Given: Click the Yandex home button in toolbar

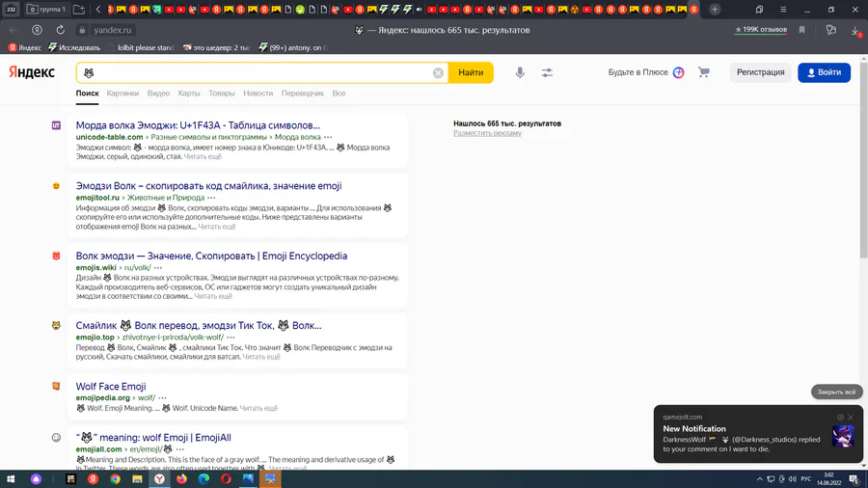Looking at the screenshot, I should pos(37,30).
